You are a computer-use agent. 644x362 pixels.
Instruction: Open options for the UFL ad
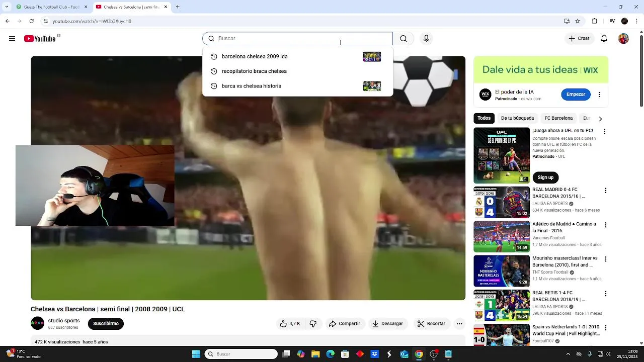604,132
